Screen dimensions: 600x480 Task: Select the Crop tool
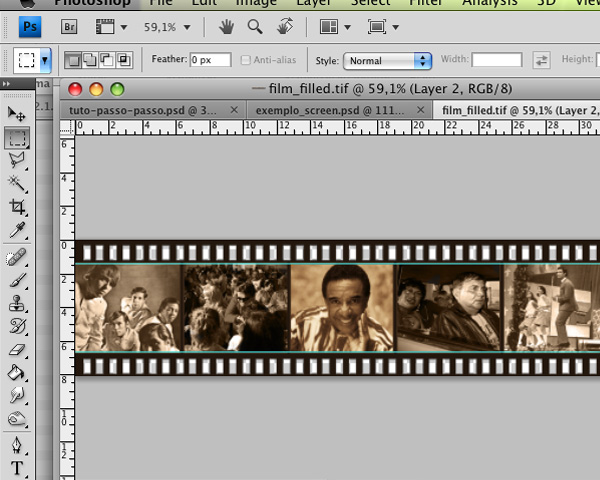[x=17, y=207]
